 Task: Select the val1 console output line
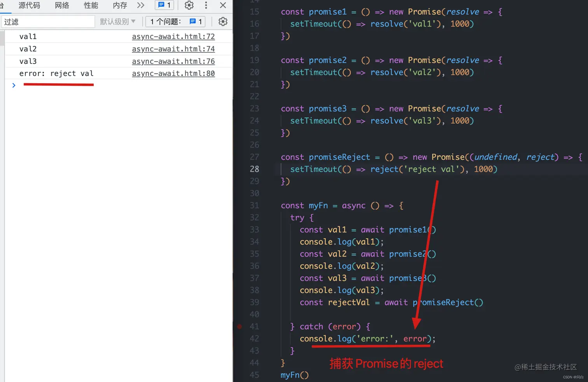tap(28, 37)
